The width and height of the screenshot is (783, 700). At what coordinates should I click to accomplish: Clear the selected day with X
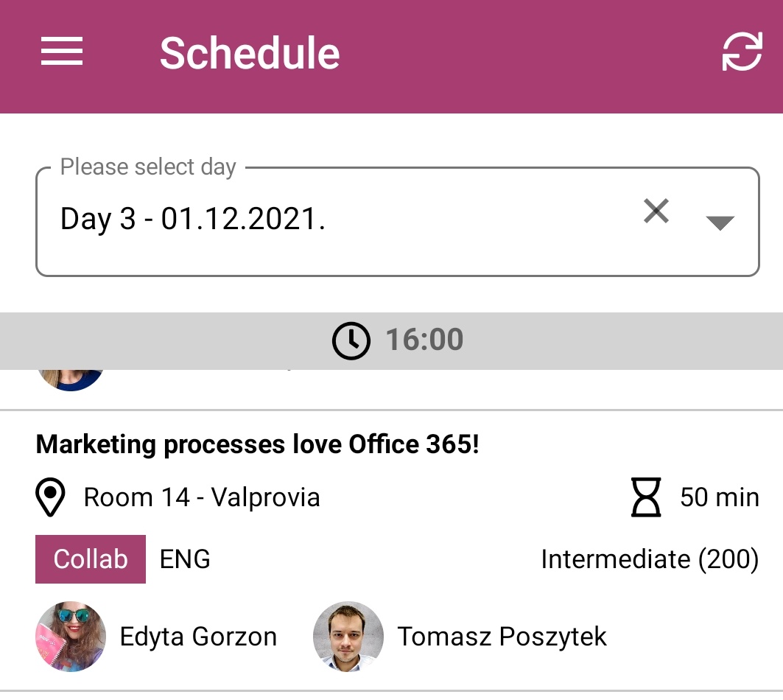[656, 212]
